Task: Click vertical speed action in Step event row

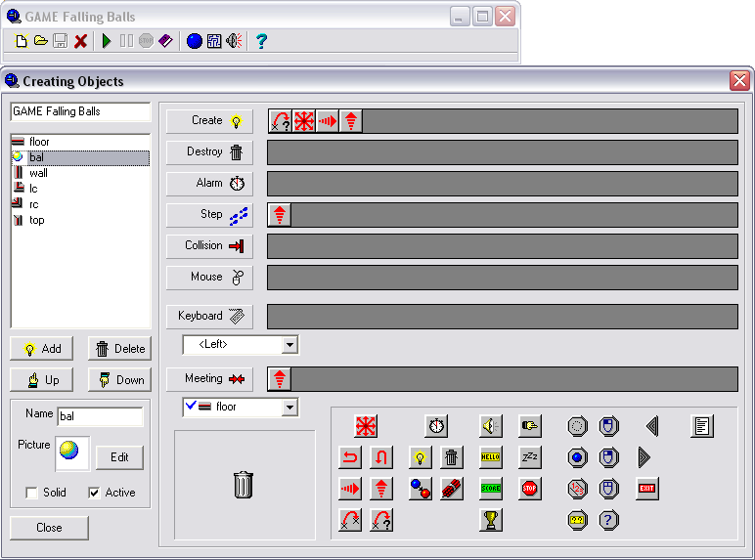Action: pos(280,215)
